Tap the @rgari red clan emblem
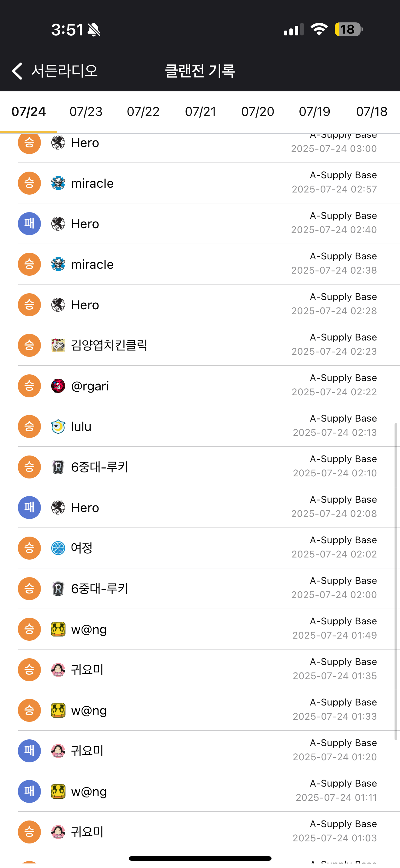Viewport: 400px width, 868px height. (x=58, y=386)
